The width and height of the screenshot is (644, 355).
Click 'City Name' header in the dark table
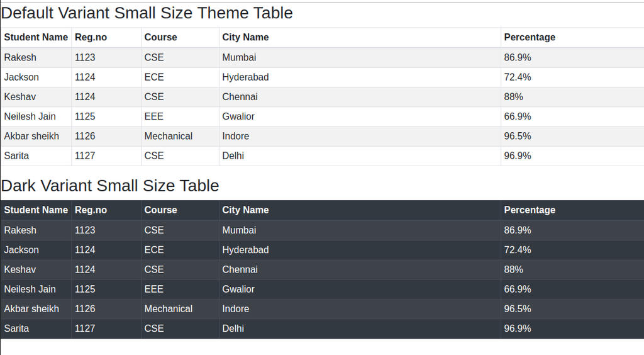click(245, 210)
